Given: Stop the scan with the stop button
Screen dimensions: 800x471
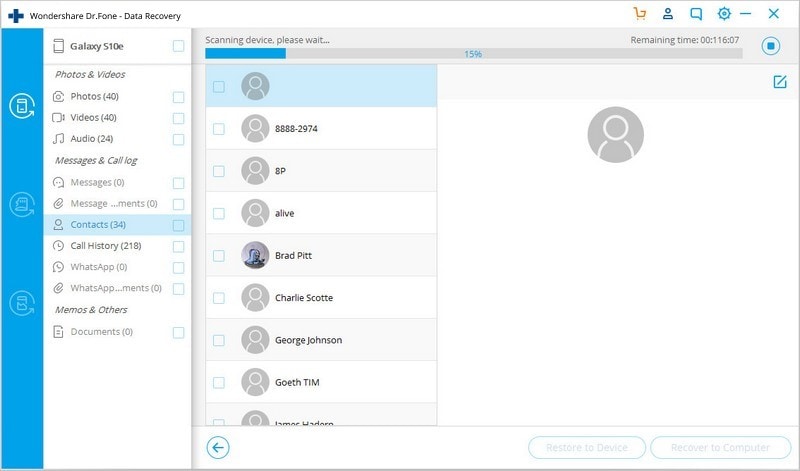Looking at the screenshot, I should point(770,46).
